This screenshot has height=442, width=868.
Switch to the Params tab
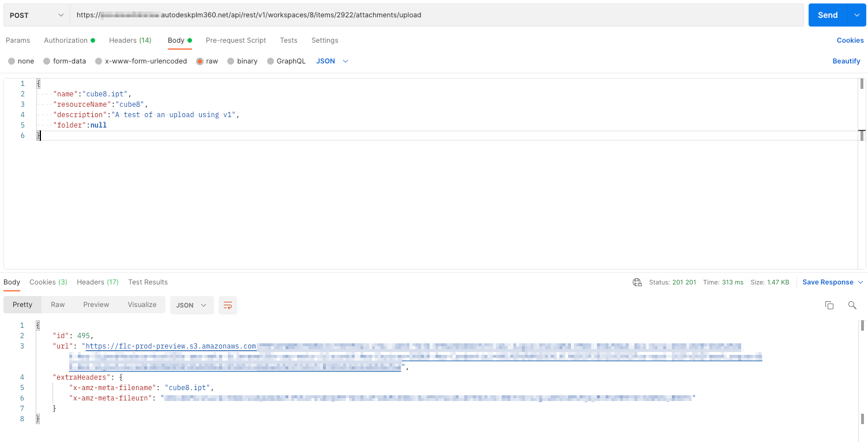(18, 40)
